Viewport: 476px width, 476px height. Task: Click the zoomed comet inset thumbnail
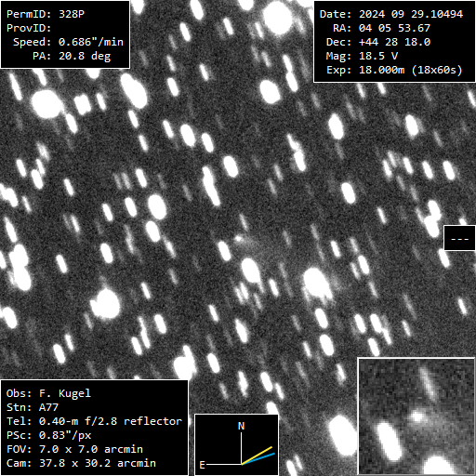(416, 416)
